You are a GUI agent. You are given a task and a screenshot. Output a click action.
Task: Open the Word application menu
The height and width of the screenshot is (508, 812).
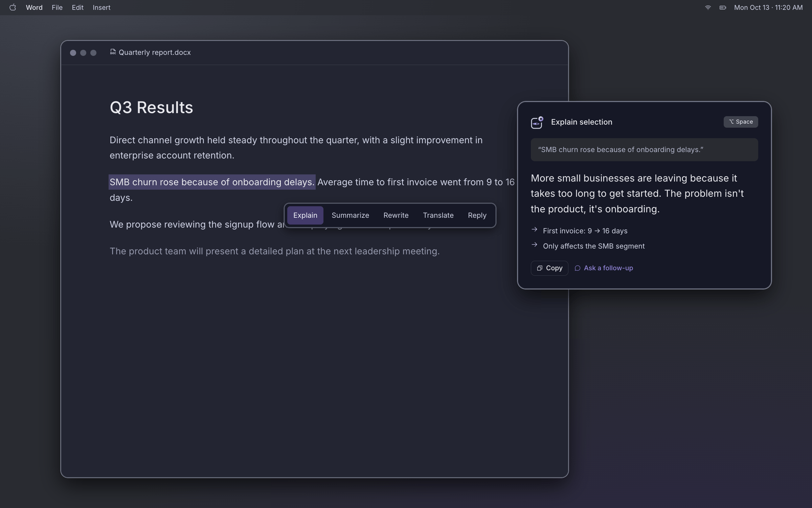click(x=34, y=7)
